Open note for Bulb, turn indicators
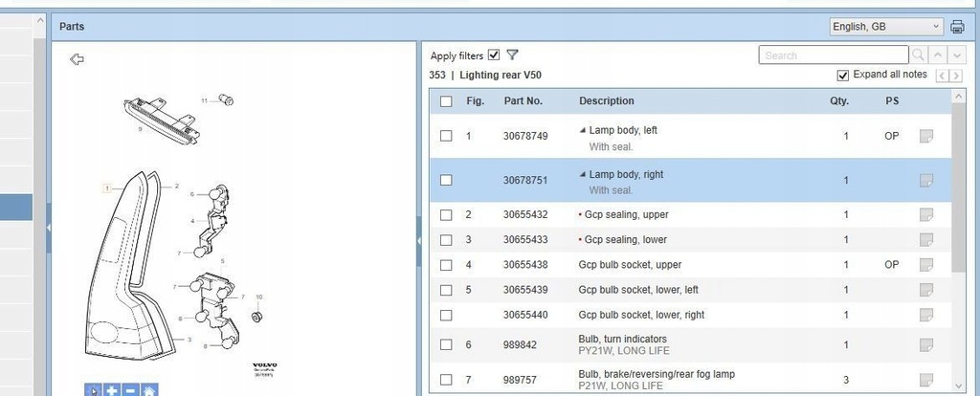 (926, 344)
